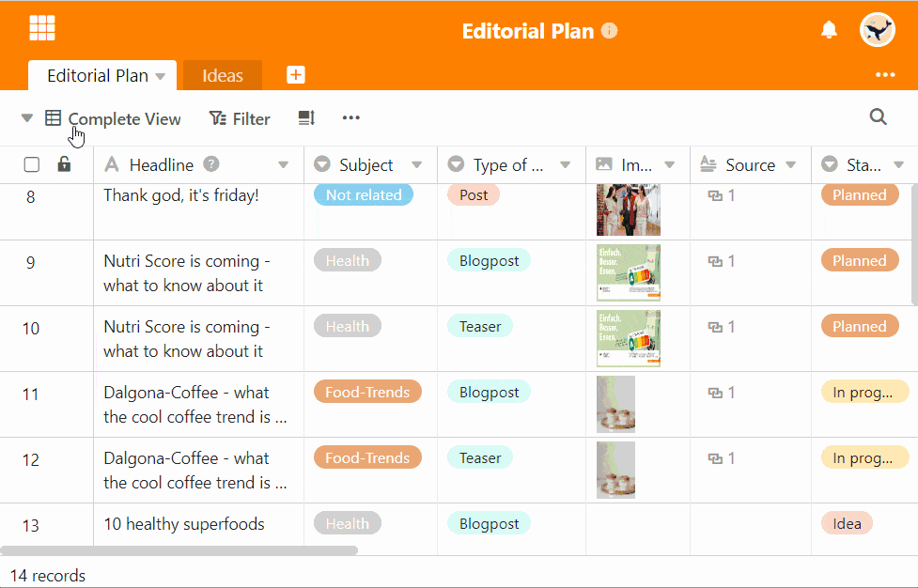Select the Editorial Plan tab
The height and width of the screenshot is (588, 918).
[97, 76]
